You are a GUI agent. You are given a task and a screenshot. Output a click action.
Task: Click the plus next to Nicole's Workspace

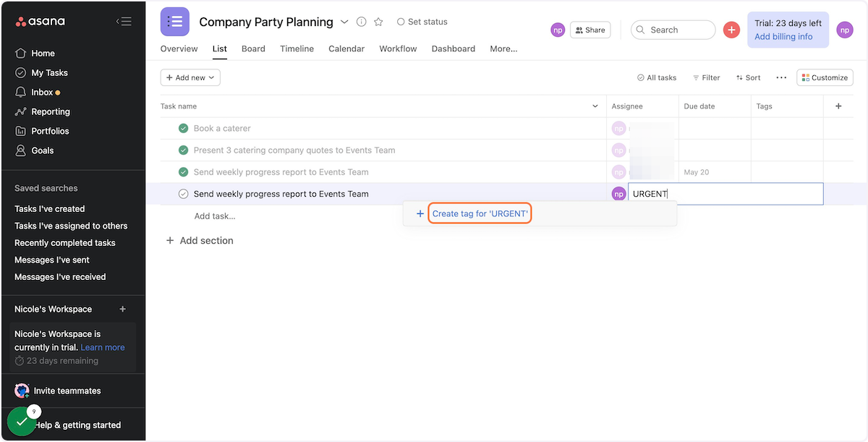pos(122,309)
